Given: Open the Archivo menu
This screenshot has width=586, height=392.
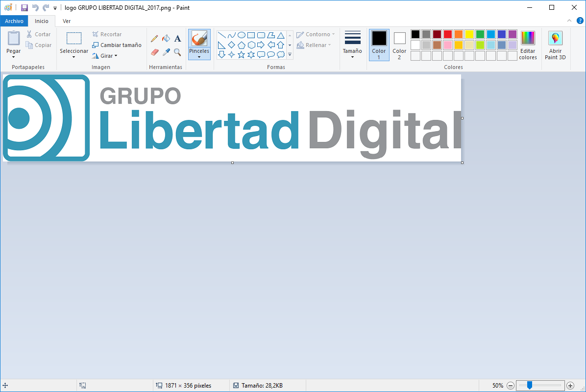Looking at the screenshot, I should coord(14,21).
